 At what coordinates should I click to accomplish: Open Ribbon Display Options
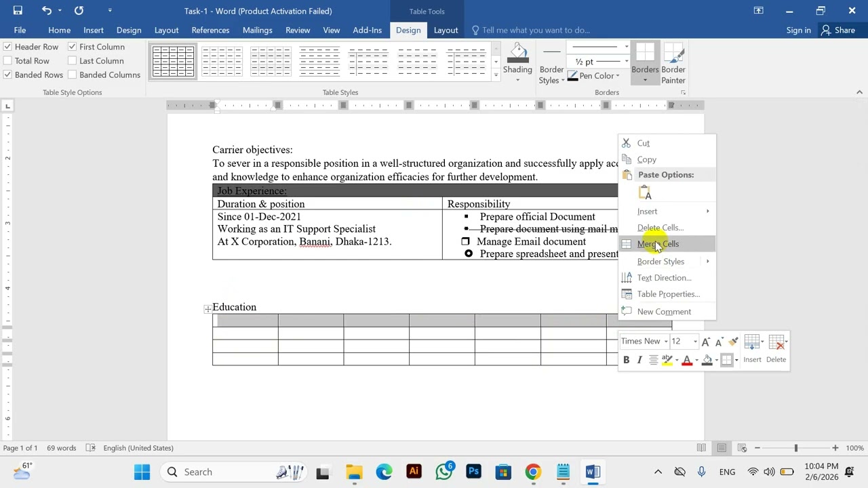pos(759,11)
